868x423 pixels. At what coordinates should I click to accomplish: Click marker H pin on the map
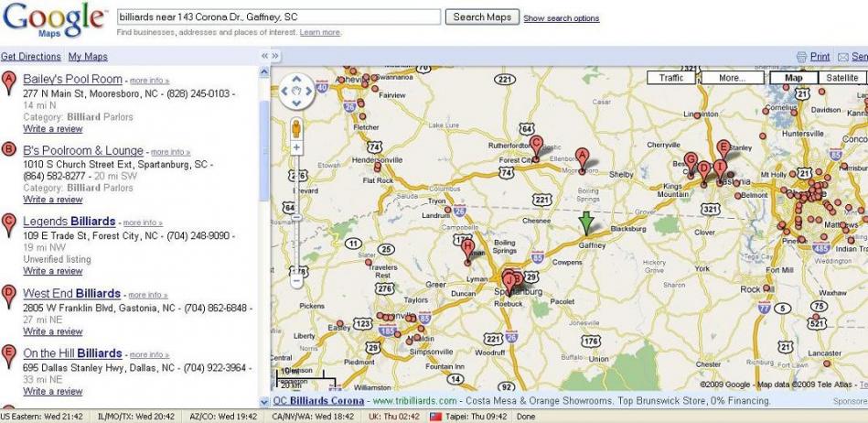coord(467,246)
